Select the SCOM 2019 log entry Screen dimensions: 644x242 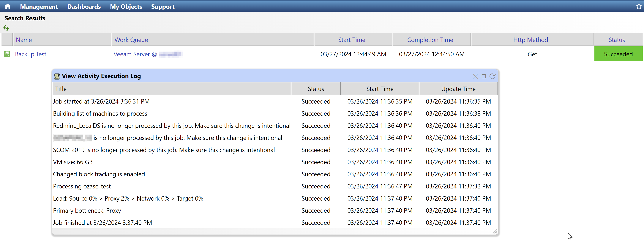[275, 150]
